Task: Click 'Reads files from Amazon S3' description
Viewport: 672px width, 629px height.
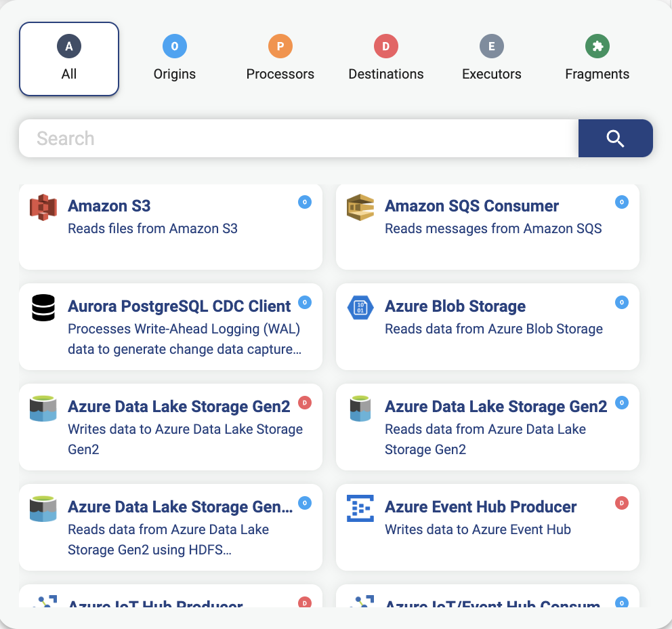Action: click(152, 228)
